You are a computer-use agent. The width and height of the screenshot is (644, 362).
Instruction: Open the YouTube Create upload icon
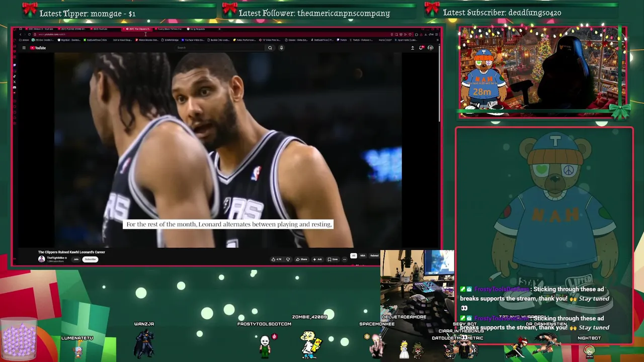coord(413,48)
